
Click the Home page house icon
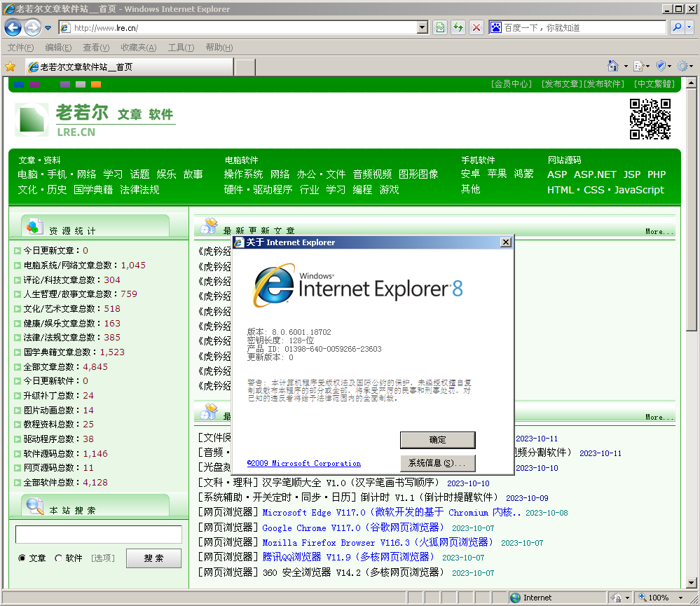[x=613, y=66]
